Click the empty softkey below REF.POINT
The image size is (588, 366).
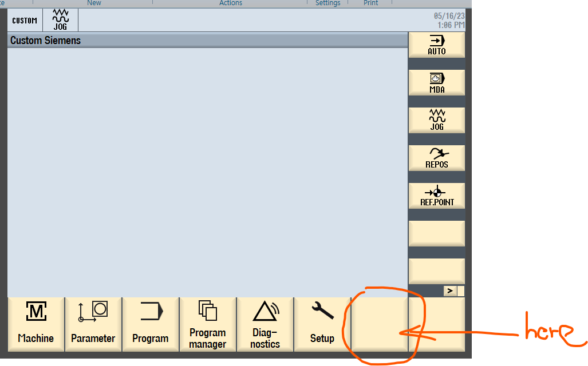436,233
